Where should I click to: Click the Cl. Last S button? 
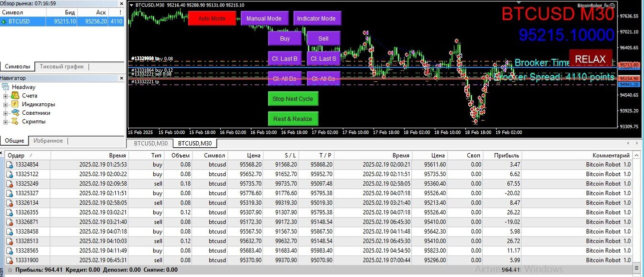point(323,58)
